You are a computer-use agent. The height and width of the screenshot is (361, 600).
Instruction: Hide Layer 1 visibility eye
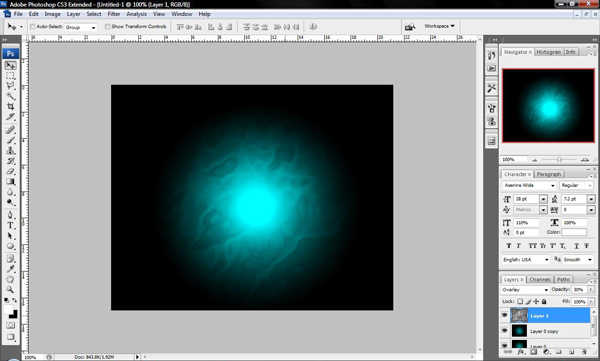tap(505, 315)
